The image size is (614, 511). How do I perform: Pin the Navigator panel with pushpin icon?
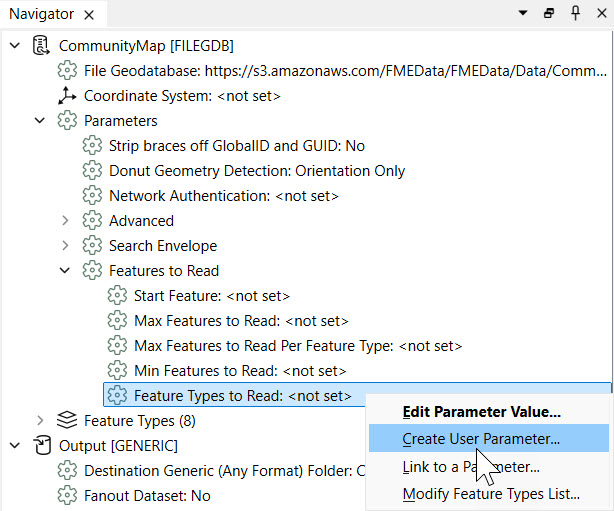point(576,14)
